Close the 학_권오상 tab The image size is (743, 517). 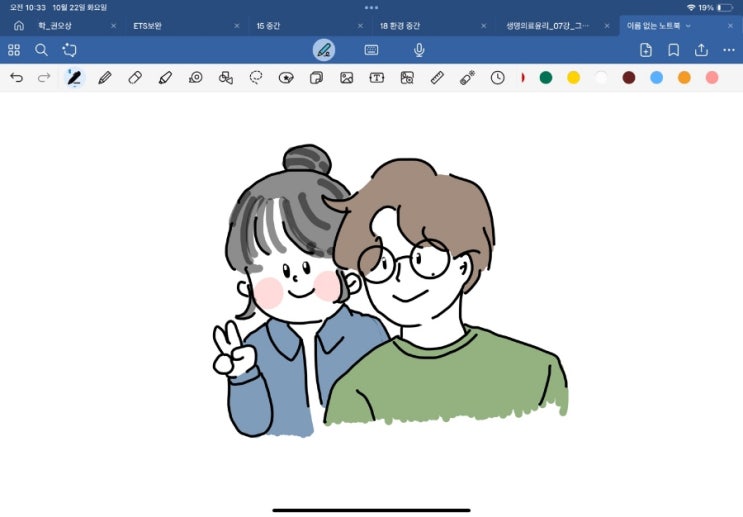[113, 26]
